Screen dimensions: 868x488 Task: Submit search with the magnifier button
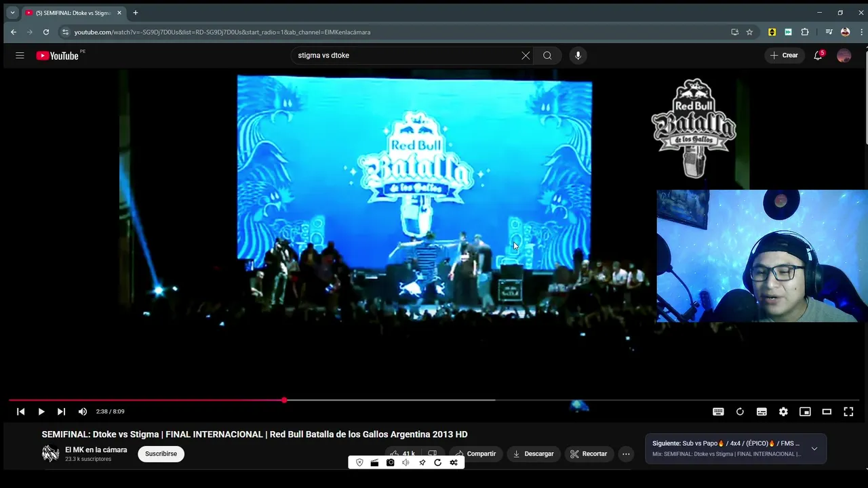click(547, 56)
